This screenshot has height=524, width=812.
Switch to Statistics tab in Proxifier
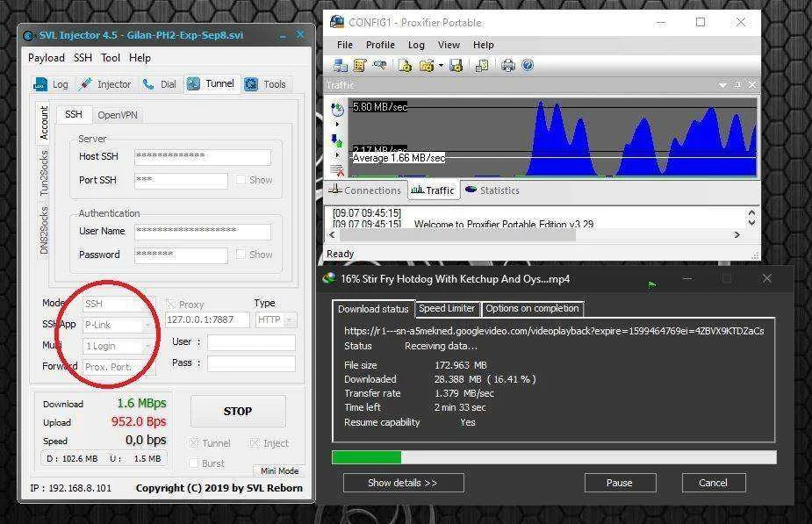tap(492, 190)
